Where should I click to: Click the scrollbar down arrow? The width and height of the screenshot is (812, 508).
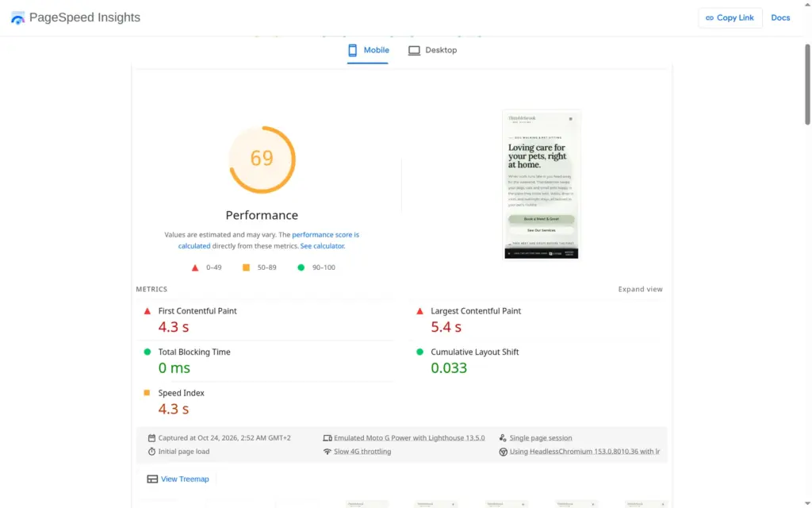807,504
